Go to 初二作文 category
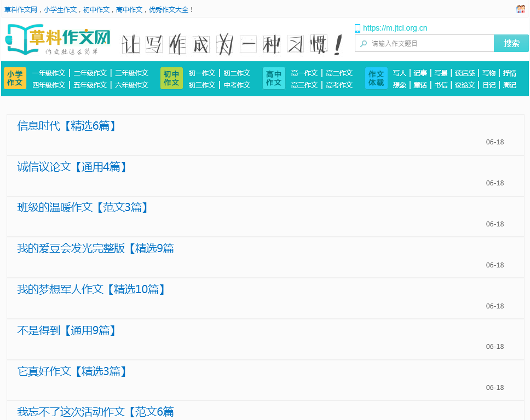 (237, 73)
